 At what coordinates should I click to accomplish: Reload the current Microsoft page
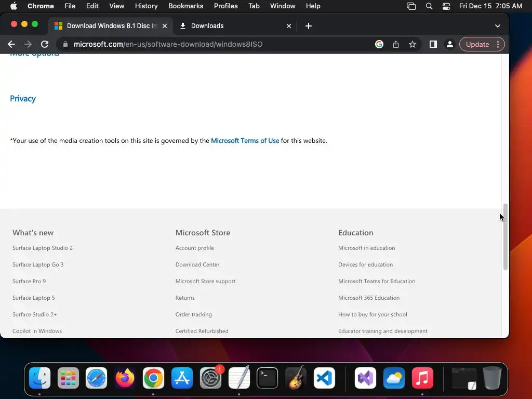click(45, 45)
